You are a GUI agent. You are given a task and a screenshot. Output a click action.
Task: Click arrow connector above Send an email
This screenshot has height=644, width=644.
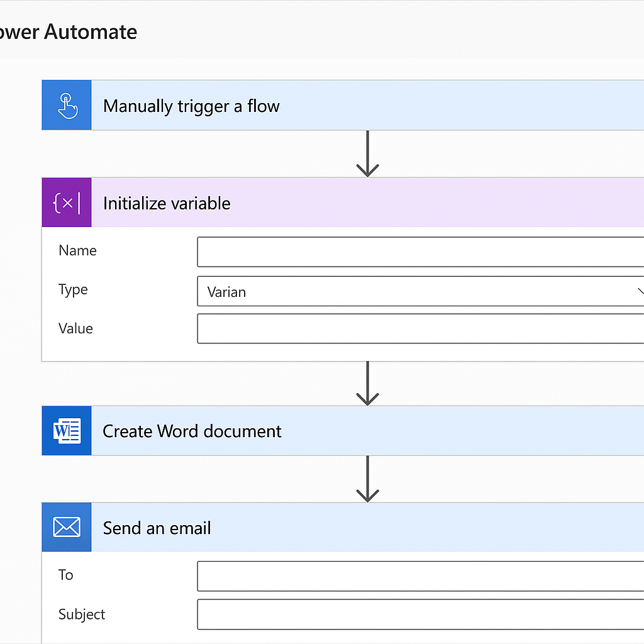coord(367,479)
